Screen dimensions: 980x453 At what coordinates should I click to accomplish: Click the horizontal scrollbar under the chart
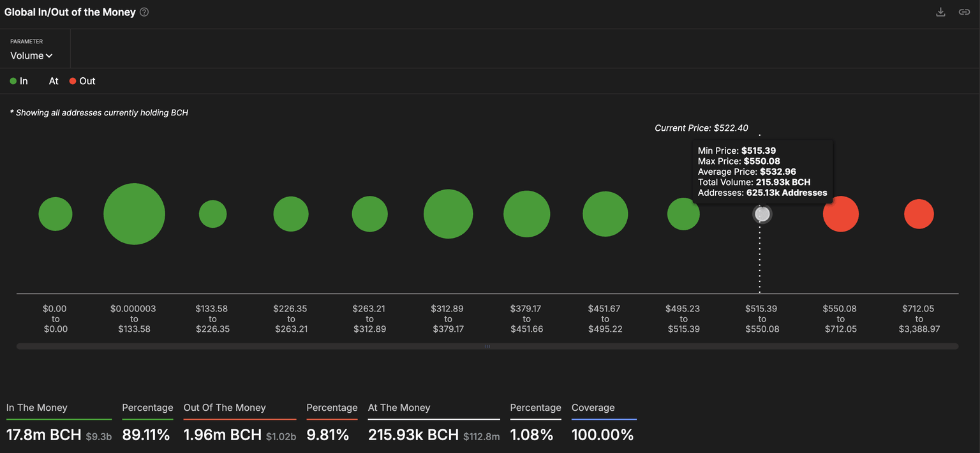point(255,346)
